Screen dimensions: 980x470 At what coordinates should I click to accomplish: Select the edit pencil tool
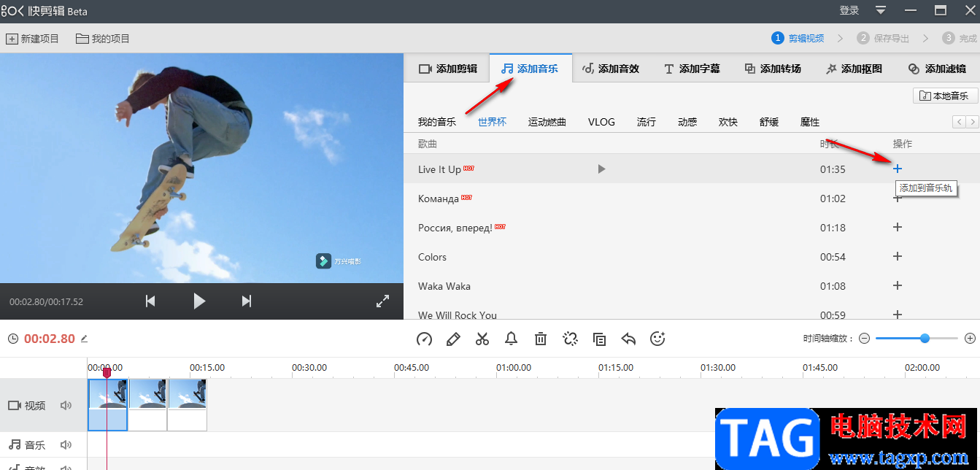pyautogui.click(x=453, y=339)
